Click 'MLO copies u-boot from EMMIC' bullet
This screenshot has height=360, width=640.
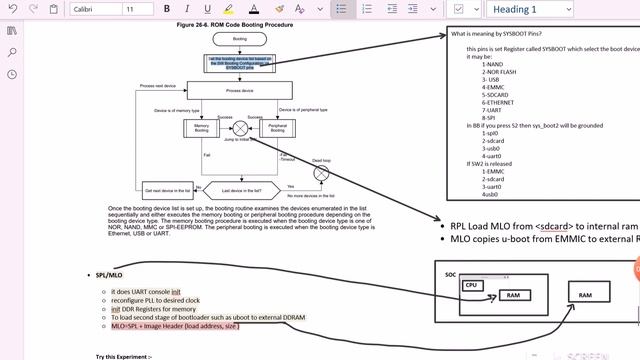tap(544, 239)
